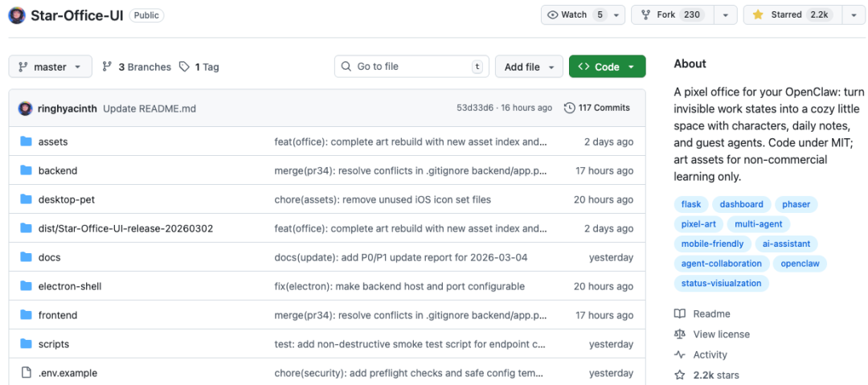Select the openclaw topic tag

tap(800, 264)
